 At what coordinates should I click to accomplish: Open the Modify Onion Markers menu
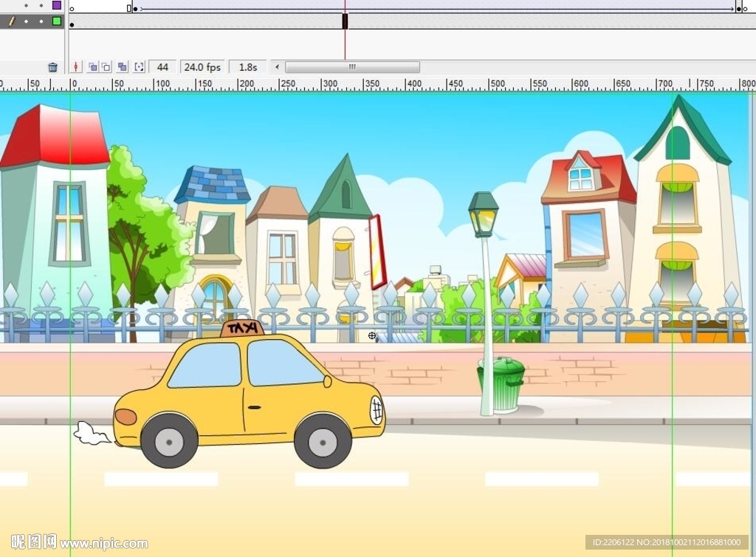[x=139, y=67]
